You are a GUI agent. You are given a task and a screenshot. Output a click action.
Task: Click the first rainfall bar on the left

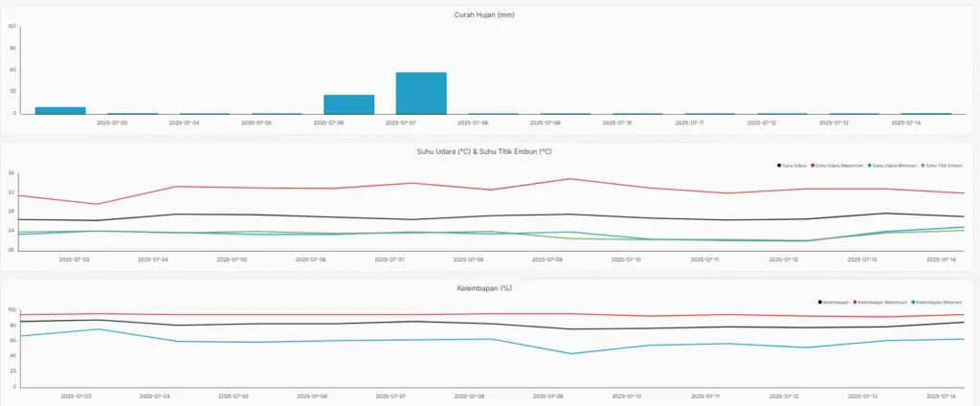pyautogui.click(x=60, y=110)
